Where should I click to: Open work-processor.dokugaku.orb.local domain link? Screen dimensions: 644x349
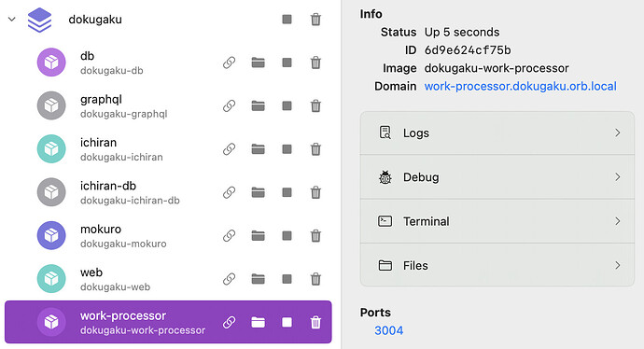pyautogui.click(x=521, y=86)
